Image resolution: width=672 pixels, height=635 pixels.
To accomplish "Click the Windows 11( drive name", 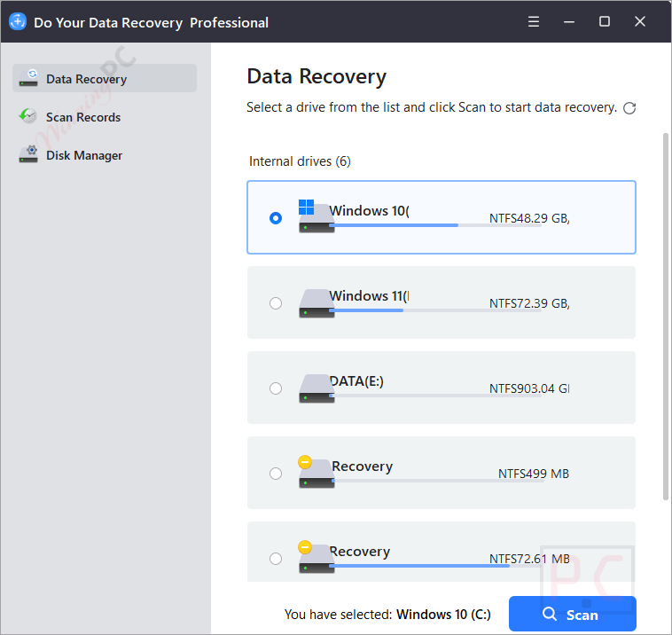I will tap(369, 295).
